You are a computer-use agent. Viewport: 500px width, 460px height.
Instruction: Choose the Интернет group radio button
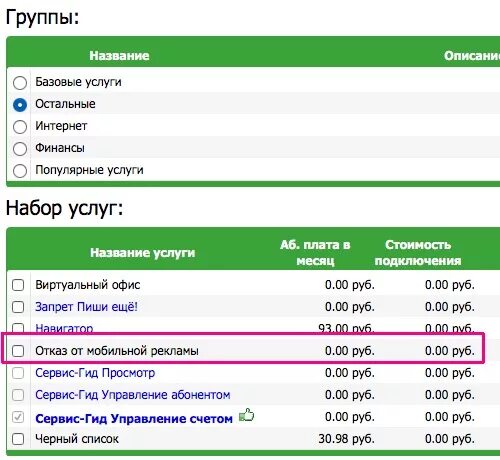click(x=20, y=127)
